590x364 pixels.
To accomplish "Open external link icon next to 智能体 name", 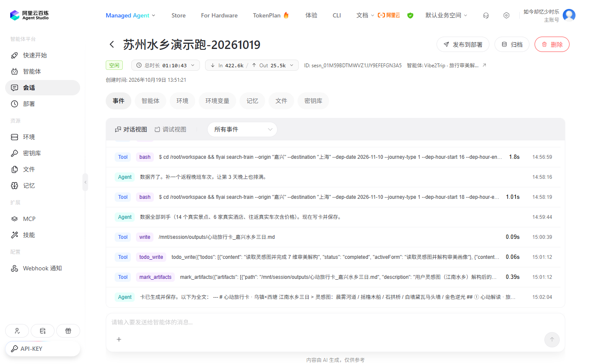I will point(484,65).
